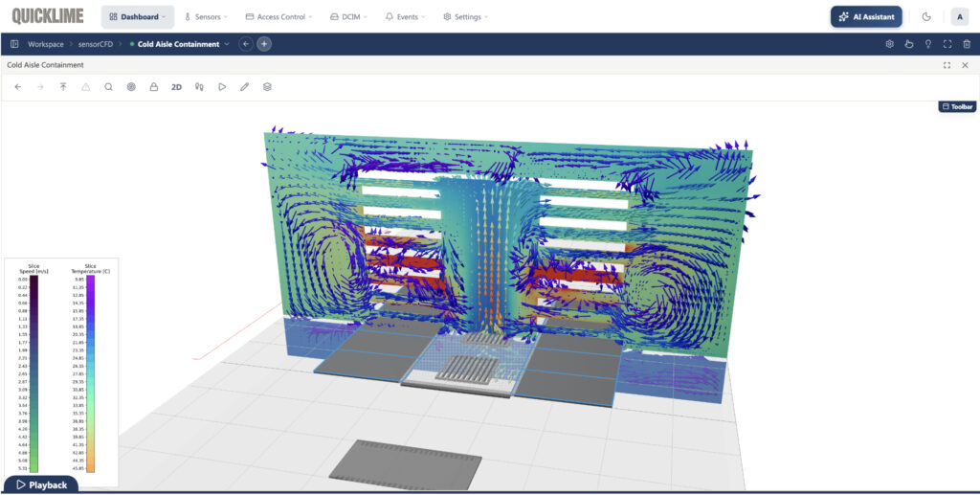The width and height of the screenshot is (980, 495).
Task: Click the lightbulb icon in blue bar
Action: (x=928, y=44)
